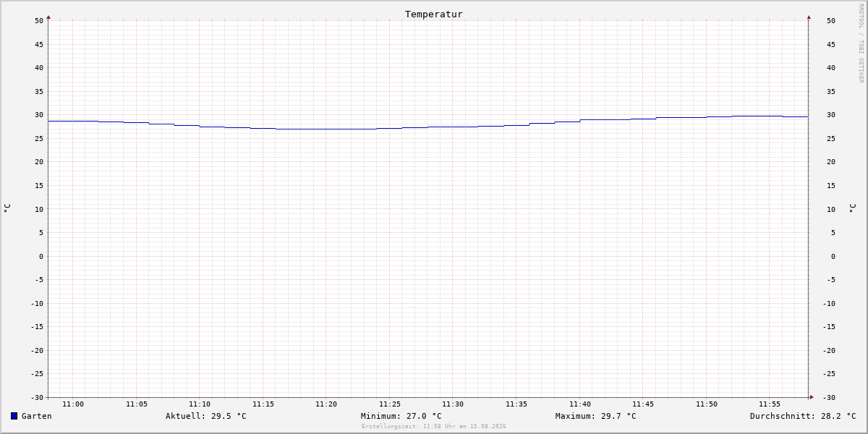
Task: Click the 11:55 time axis label
Action: click(x=770, y=404)
